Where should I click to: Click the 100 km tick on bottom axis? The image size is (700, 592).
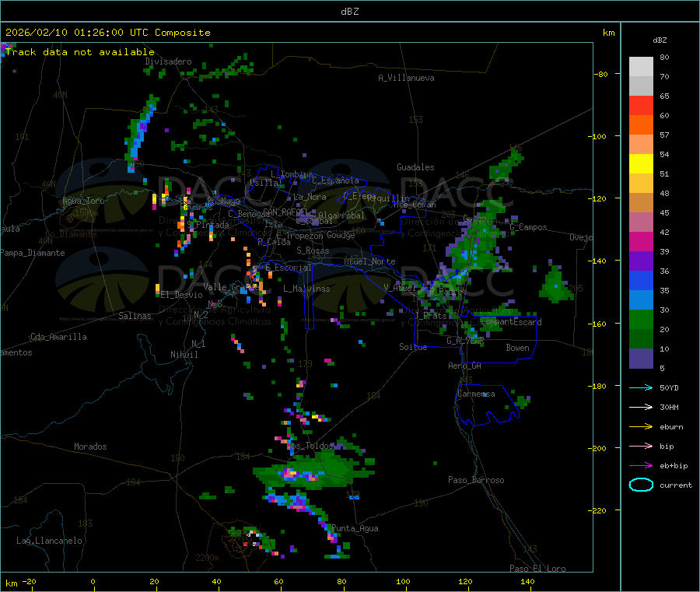pos(403,581)
